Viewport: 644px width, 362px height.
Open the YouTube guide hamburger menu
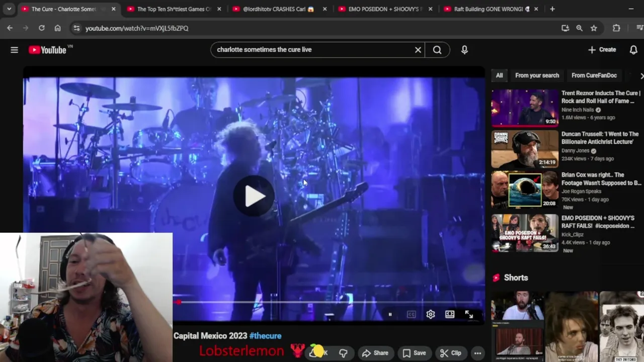pyautogui.click(x=14, y=50)
